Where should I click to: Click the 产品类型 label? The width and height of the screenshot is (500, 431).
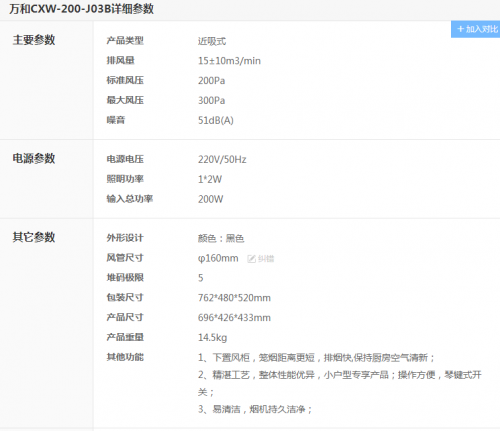pos(125,41)
